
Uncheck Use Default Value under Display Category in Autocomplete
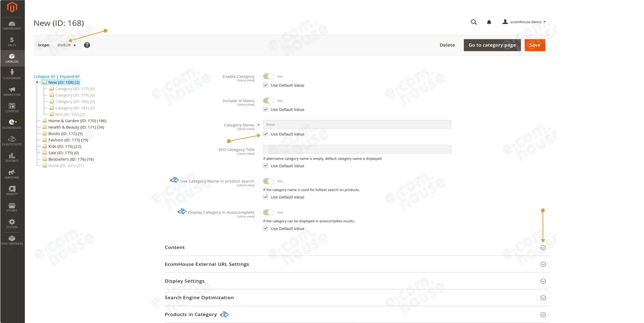point(266,228)
